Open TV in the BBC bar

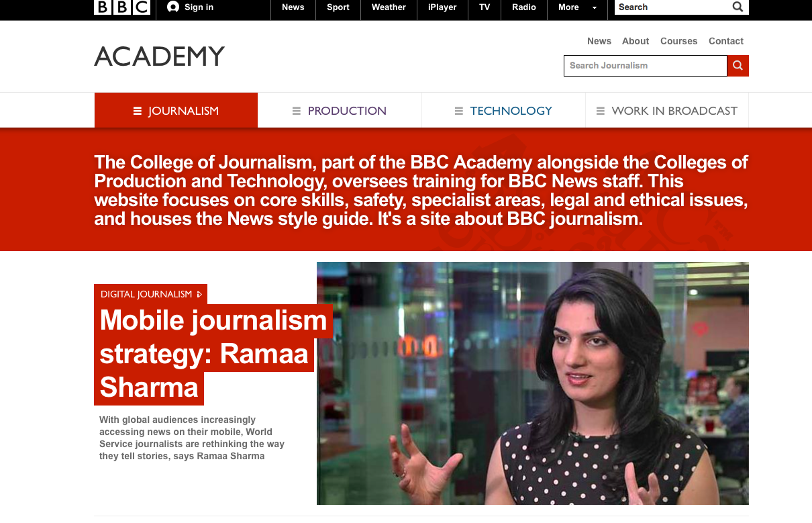click(x=485, y=7)
